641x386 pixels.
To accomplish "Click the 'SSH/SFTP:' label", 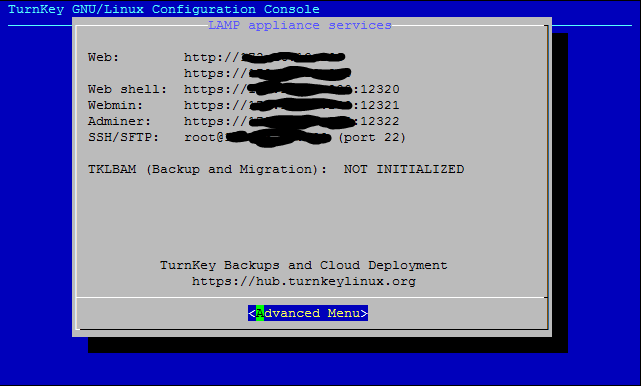I will pos(123,137).
